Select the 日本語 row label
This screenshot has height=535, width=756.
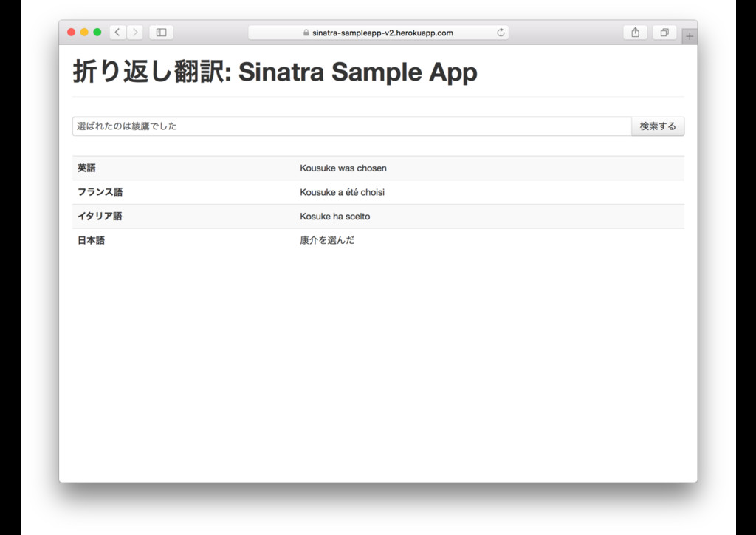coord(91,240)
